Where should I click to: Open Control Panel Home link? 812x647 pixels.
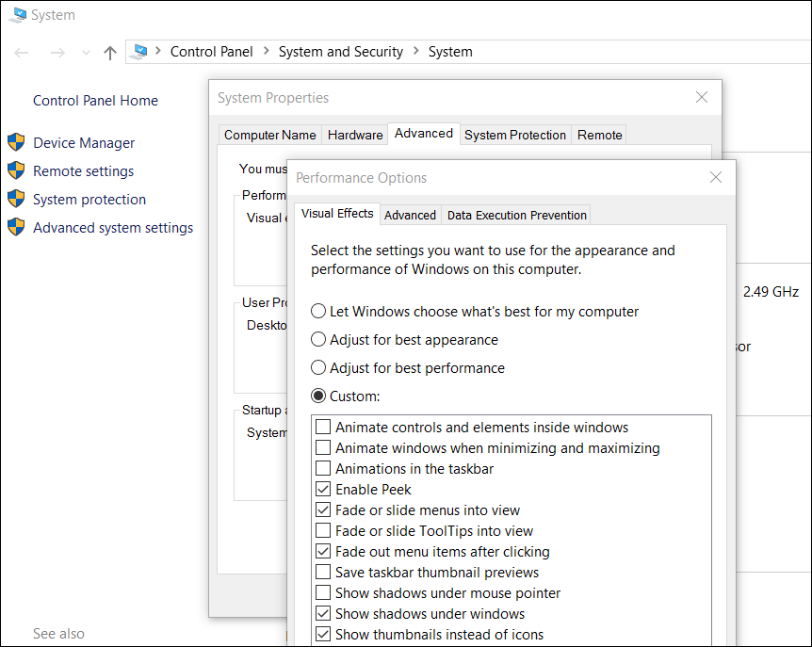(96, 101)
